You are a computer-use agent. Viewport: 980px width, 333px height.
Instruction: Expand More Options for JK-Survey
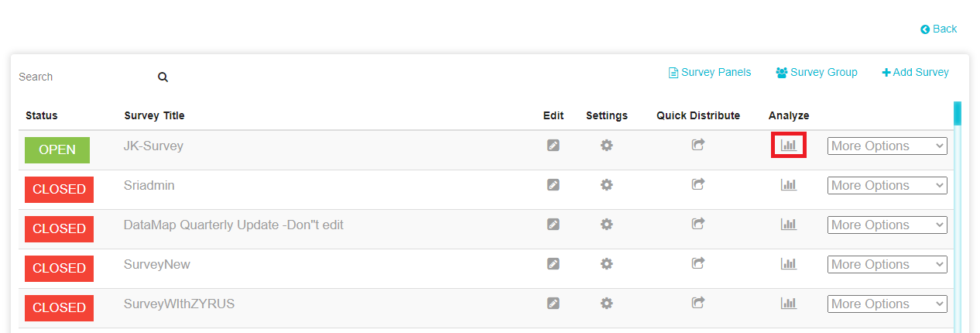887,146
